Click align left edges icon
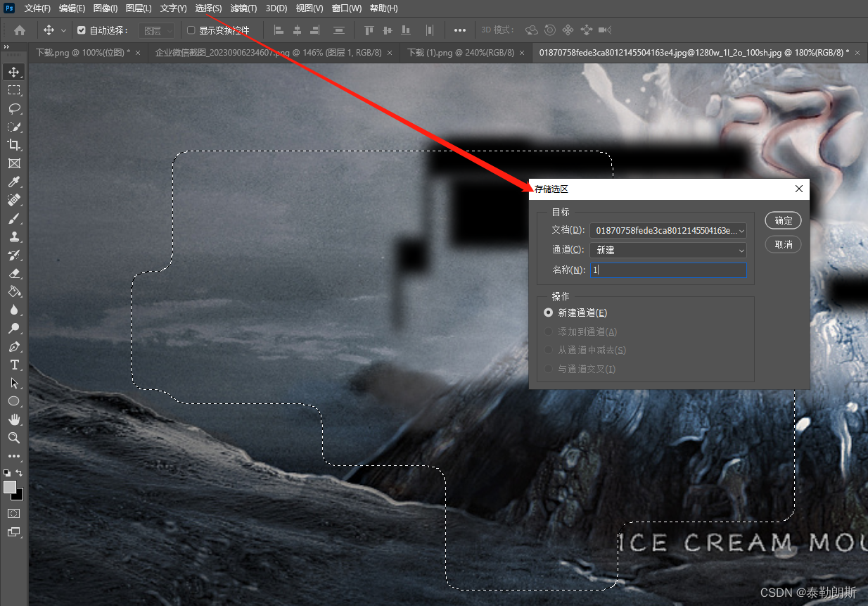Viewport: 868px width, 606px height. pos(279,30)
